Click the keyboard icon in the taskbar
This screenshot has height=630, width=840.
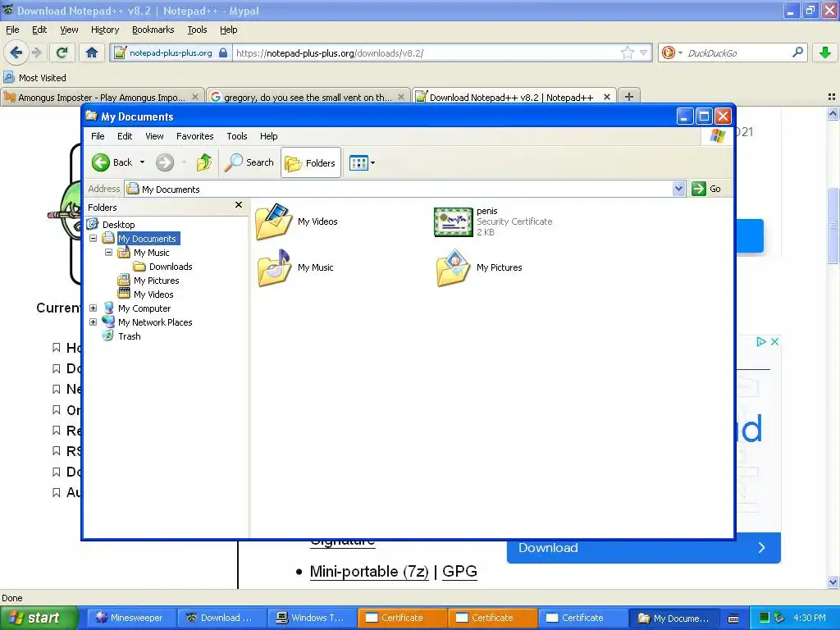733,619
